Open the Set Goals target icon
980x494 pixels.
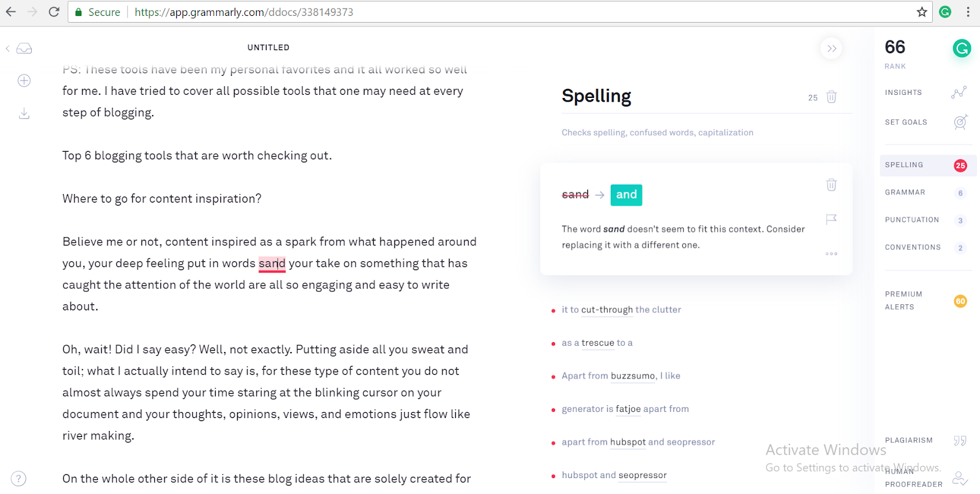(960, 122)
